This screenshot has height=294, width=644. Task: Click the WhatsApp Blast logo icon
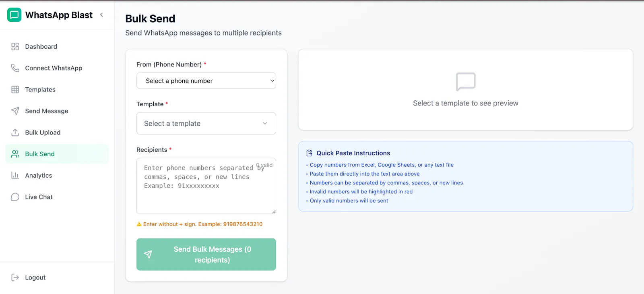[14, 15]
